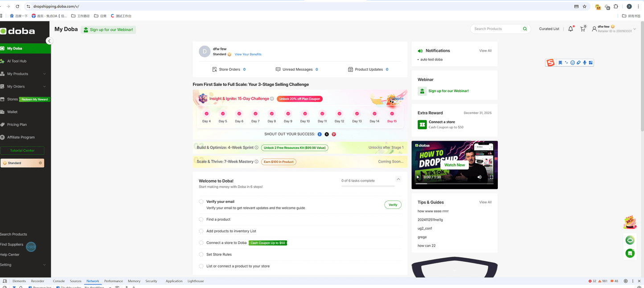The image size is (644, 288).
Task: Check the Find a product task circle
Action: click(x=201, y=219)
